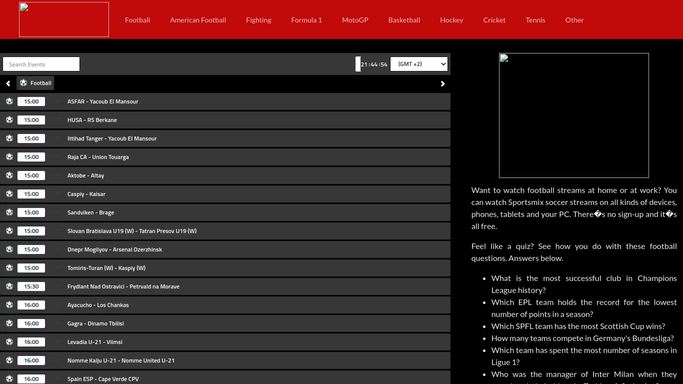683x384 pixels.
Task: Open Slovan Bratislava U19 (W) match
Action: click(x=132, y=231)
